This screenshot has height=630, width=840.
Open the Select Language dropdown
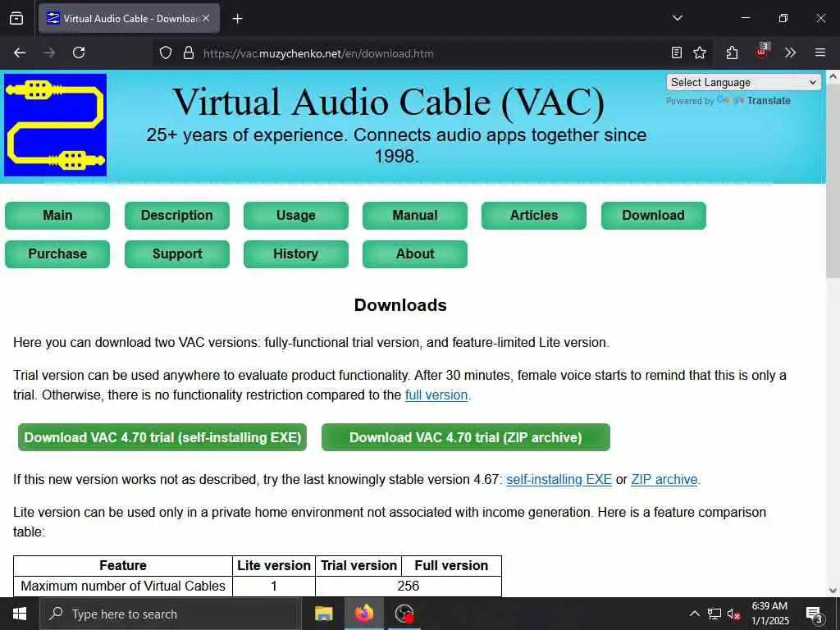coord(743,83)
